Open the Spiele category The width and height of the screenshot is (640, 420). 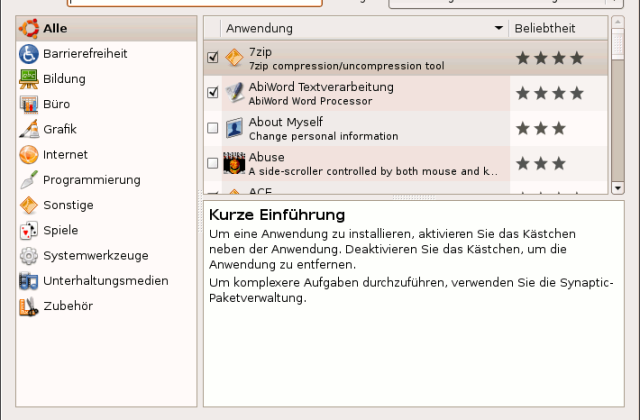click(x=106, y=230)
